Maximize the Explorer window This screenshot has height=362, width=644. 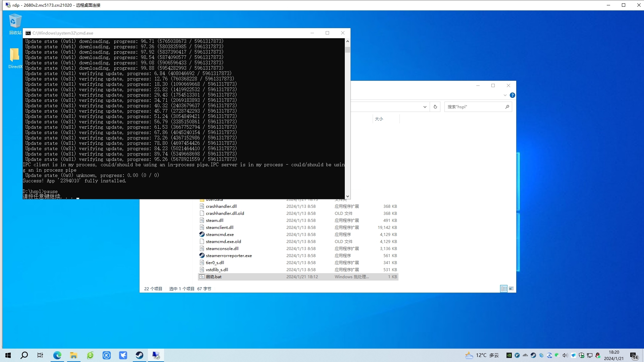493,85
